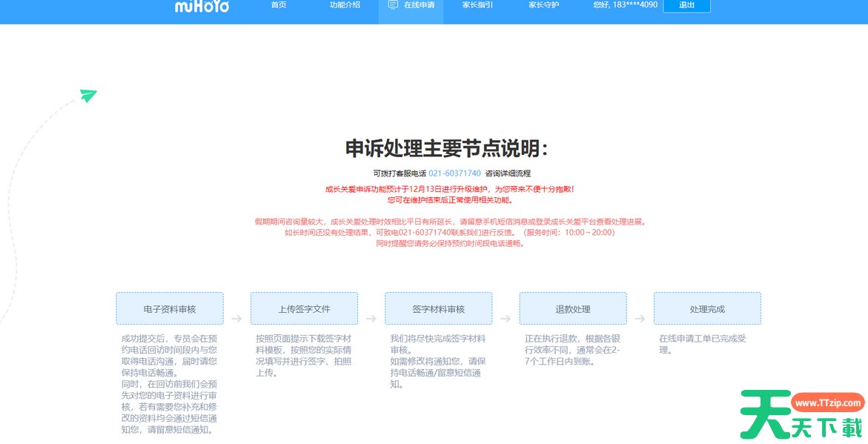
Task: Select the 首页 menu item
Action: (x=278, y=4)
